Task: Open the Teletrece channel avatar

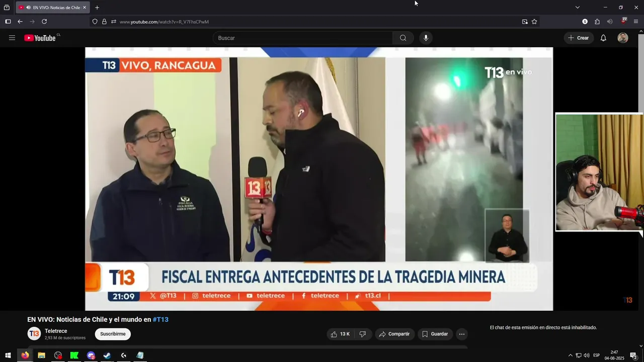Action: coord(34,334)
